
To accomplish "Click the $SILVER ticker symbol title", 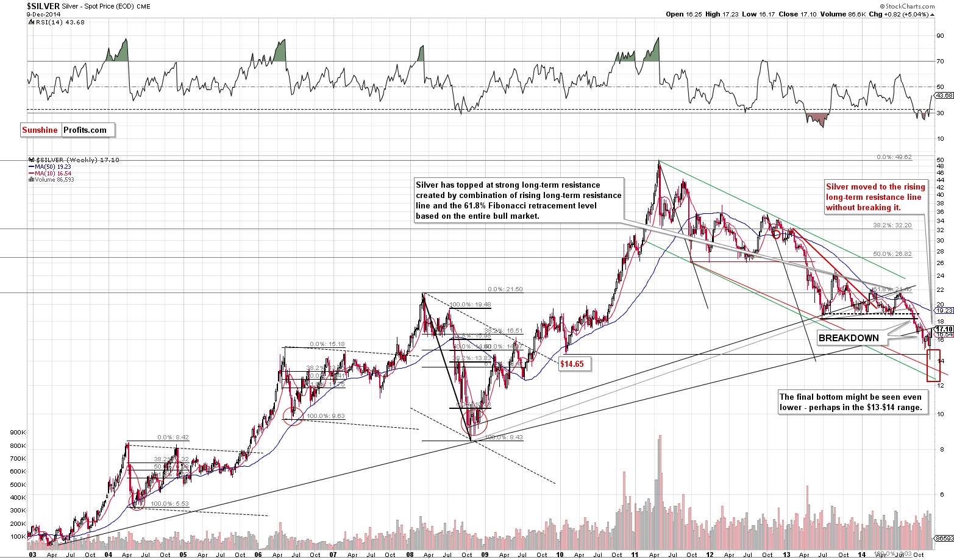I will point(43,6).
